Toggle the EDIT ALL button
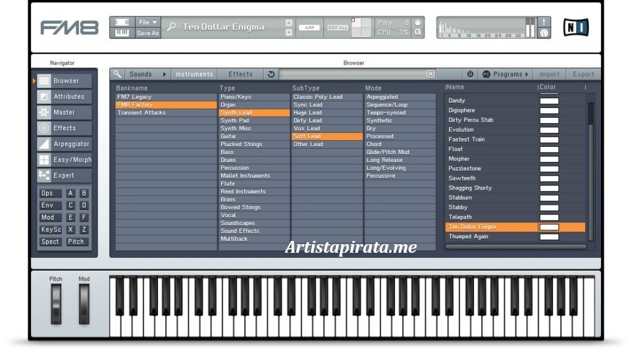632x364 pixels. click(x=337, y=28)
